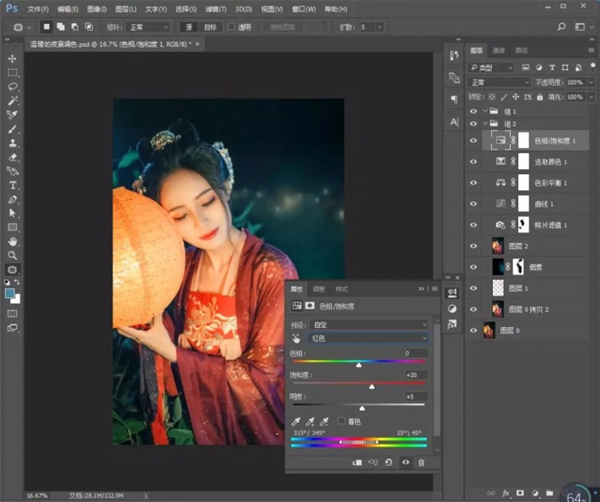Delete the adjustment via the Properties trash icon

tap(421, 462)
